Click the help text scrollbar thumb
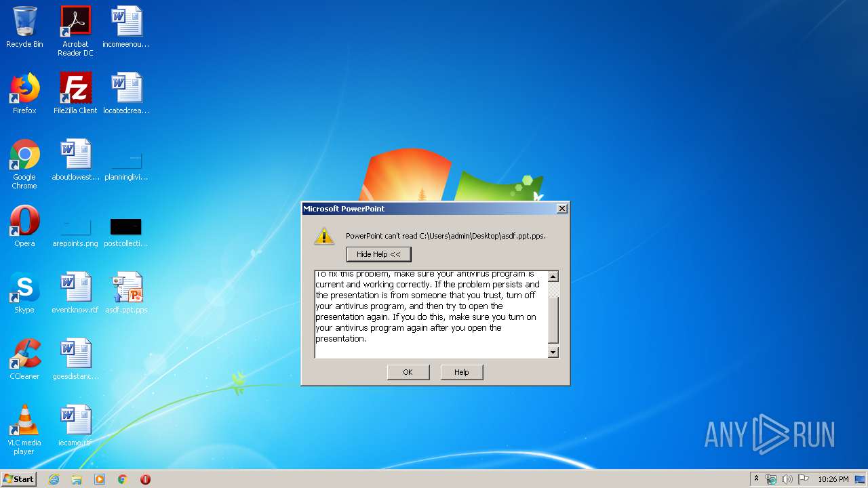The height and width of the screenshot is (488, 868). point(553,320)
